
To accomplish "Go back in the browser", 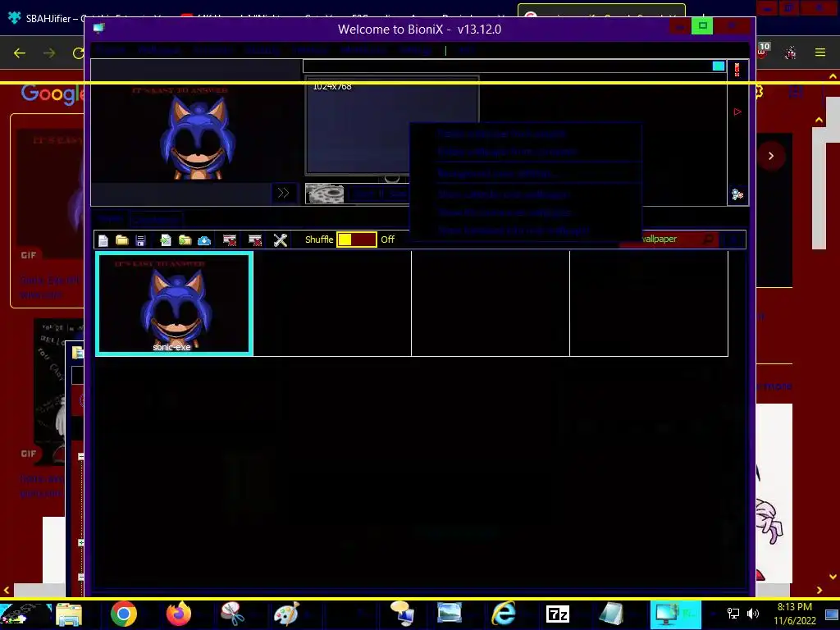I will pos(20,52).
